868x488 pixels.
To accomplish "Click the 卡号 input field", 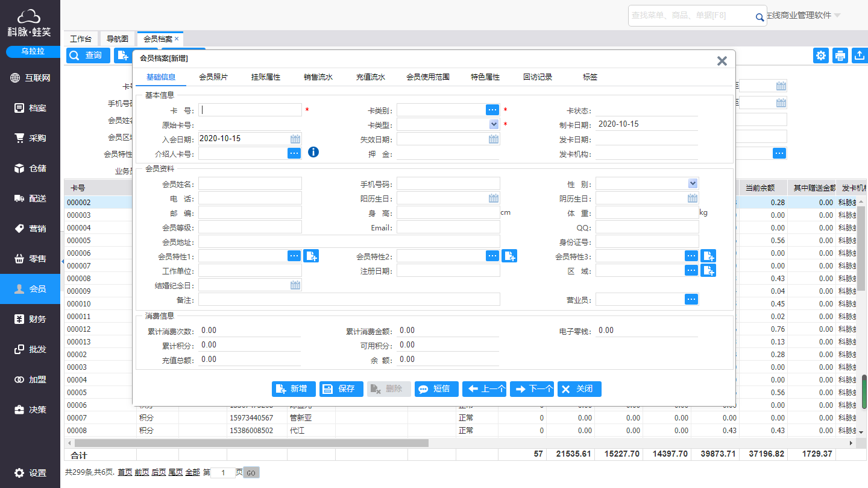I will tap(250, 110).
